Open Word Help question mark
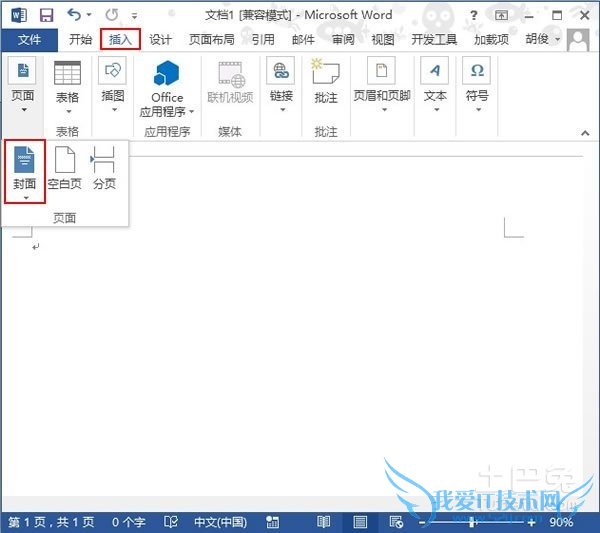 coord(474,16)
